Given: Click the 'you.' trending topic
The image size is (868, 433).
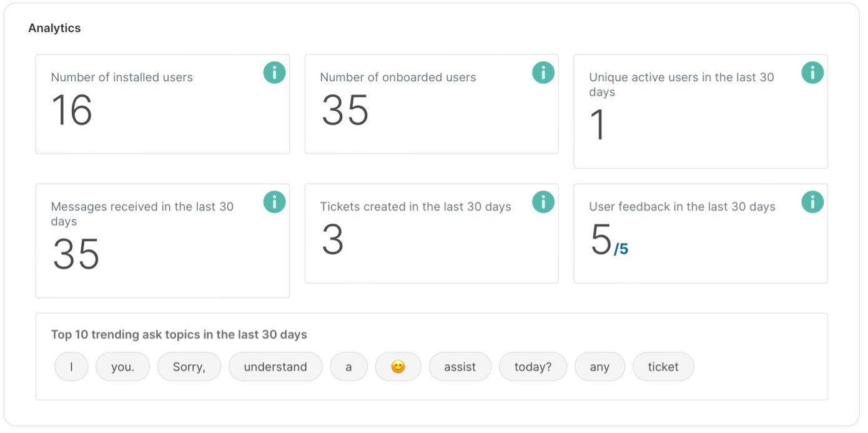Looking at the screenshot, I should [122, 367].
